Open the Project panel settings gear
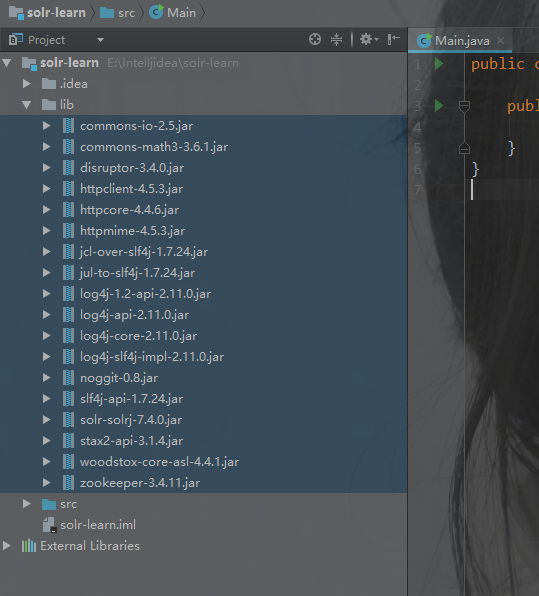The image size is (539, 596). point(369,39)
